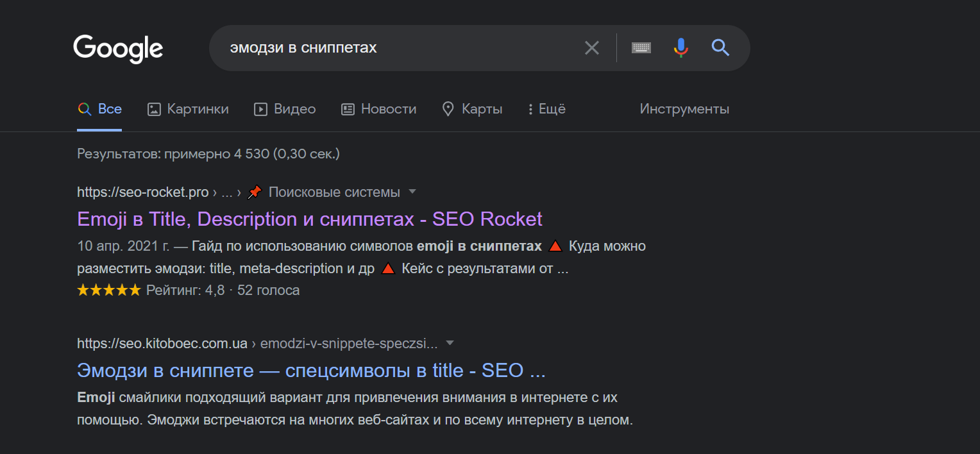Open Инструменты search tools

pyautogui.click(x=684, y=109)
